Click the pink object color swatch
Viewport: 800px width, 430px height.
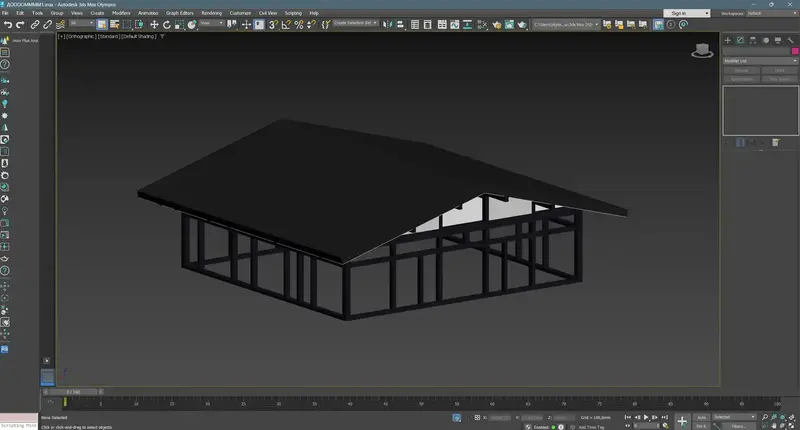click(x=795, y=51)
